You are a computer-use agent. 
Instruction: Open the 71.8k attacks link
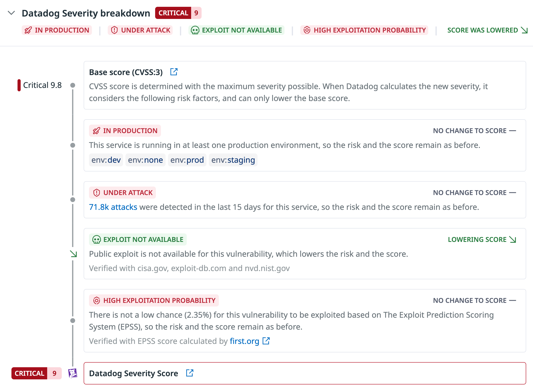tap(113, 207)
